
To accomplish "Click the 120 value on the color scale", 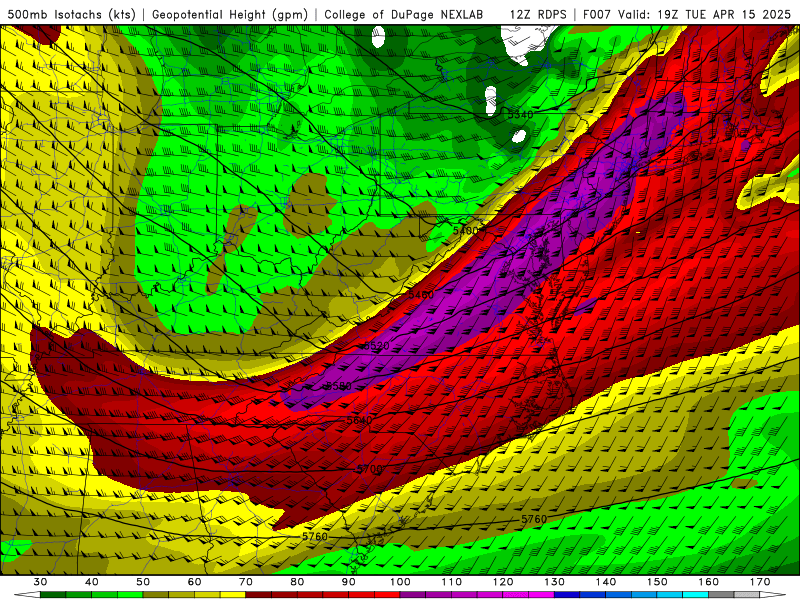I will [x=503, y=582].
